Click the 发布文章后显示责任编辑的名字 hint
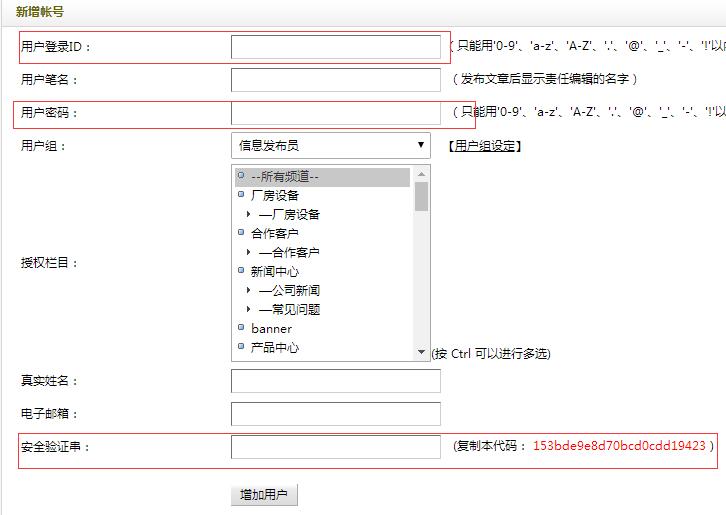Image resolution: width=726 pixels, height=515 pixels. coord(545,79)
